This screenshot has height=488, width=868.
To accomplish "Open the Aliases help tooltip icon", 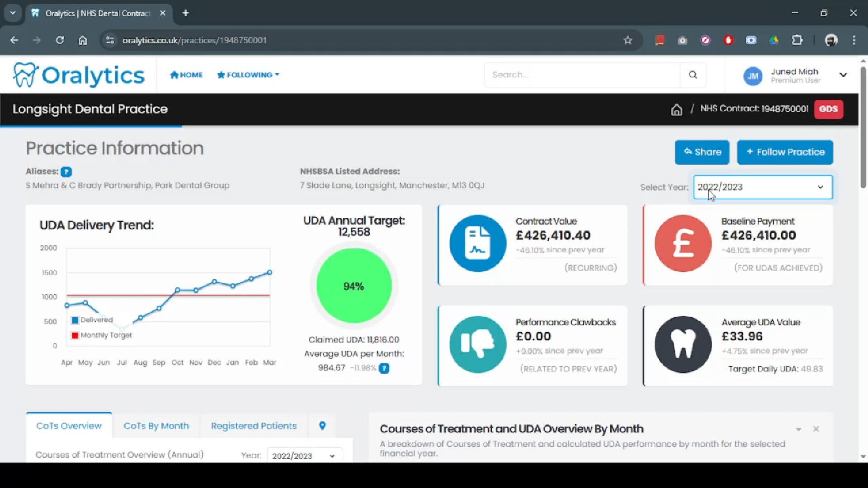I will (x=66, y=172).
